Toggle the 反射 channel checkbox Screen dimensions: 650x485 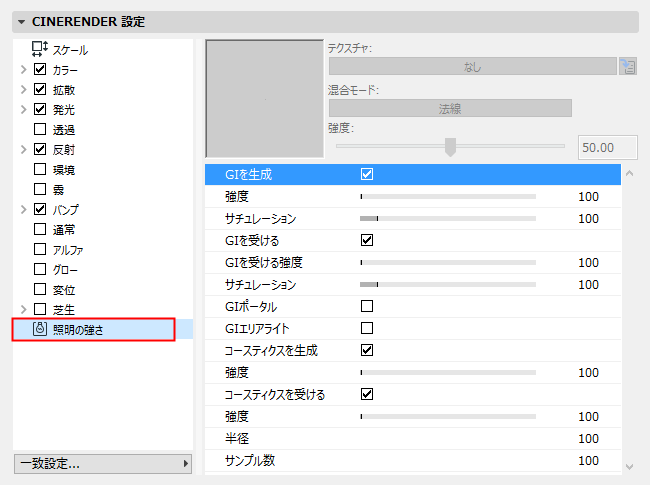40,149
